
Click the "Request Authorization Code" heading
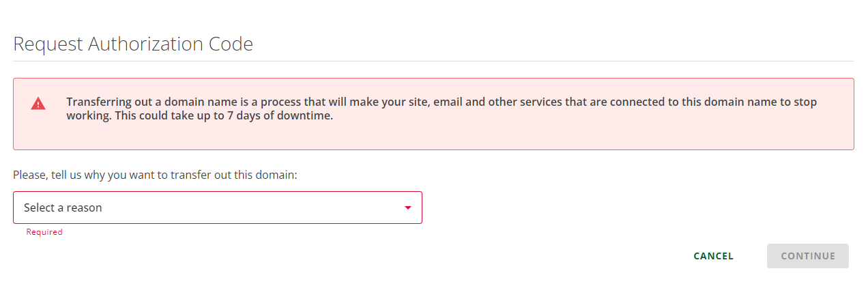pos(133,44)
